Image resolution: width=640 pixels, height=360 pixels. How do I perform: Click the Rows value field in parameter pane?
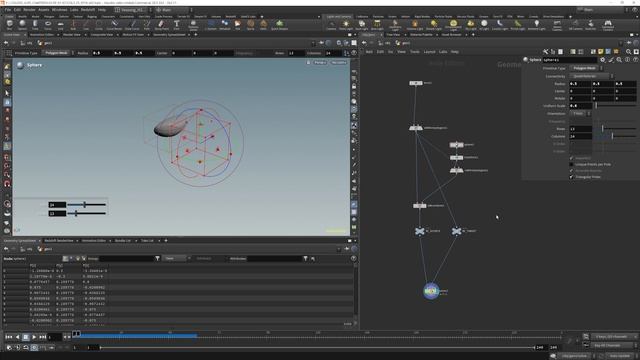point(580,129)
